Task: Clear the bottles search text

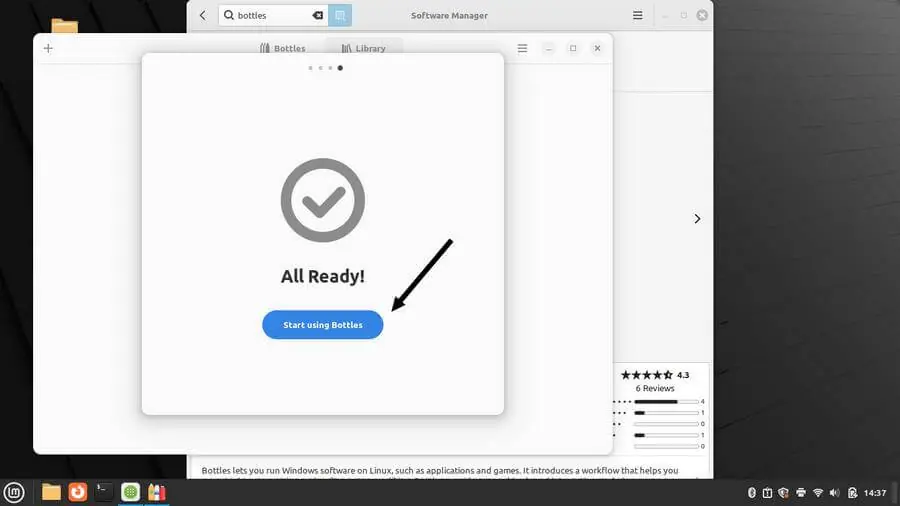Action: [x=317, y=15]
